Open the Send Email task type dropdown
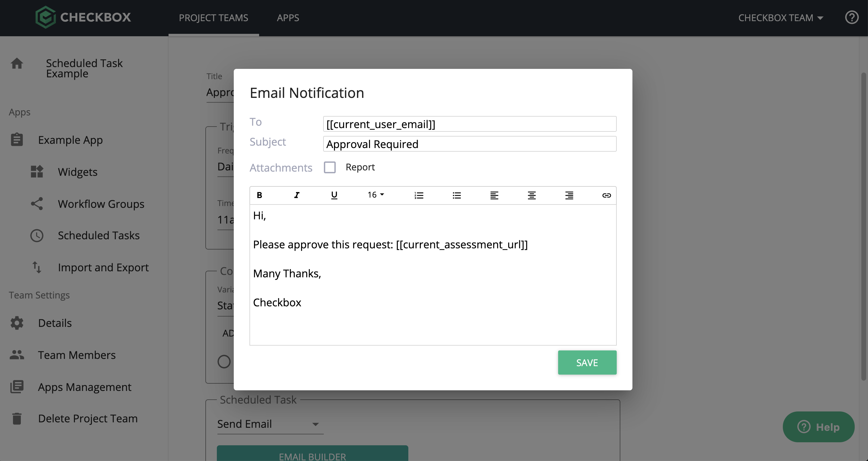Screen dimensions: 868x461 pyautogui.click(x=270, y=424)
